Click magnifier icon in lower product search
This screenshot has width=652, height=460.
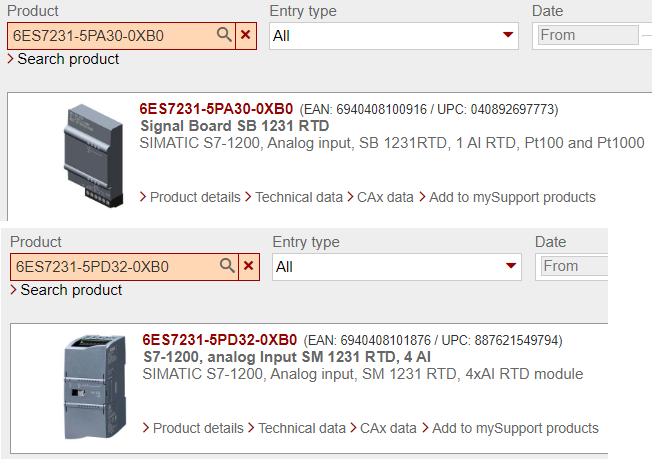coord(228,267)
